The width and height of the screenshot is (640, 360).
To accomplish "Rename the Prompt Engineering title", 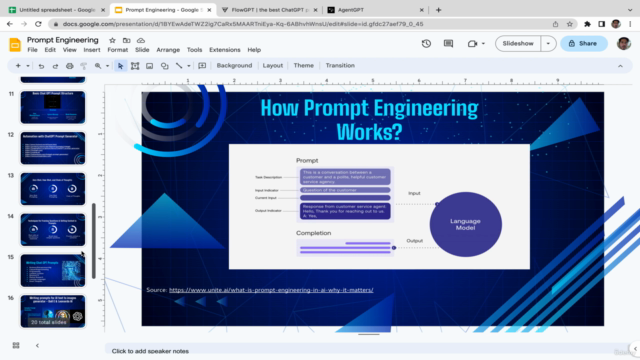I will (x=62, y=40).
